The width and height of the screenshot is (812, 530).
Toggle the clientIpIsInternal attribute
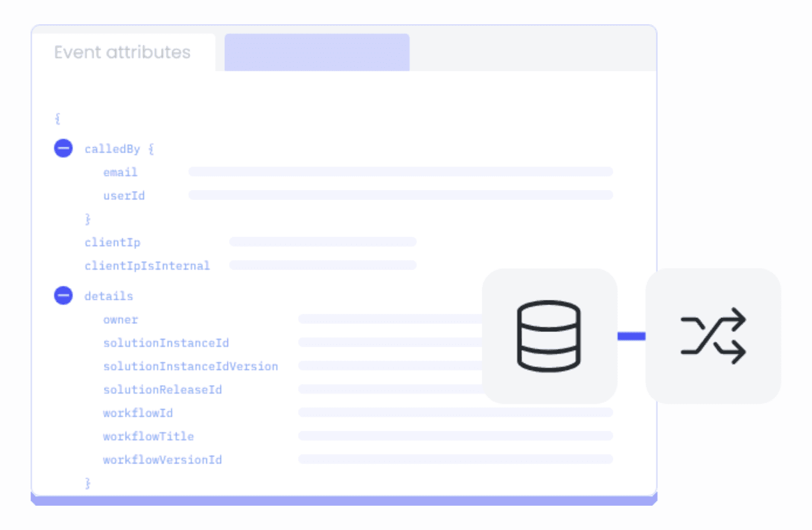[x=147, y=265]
